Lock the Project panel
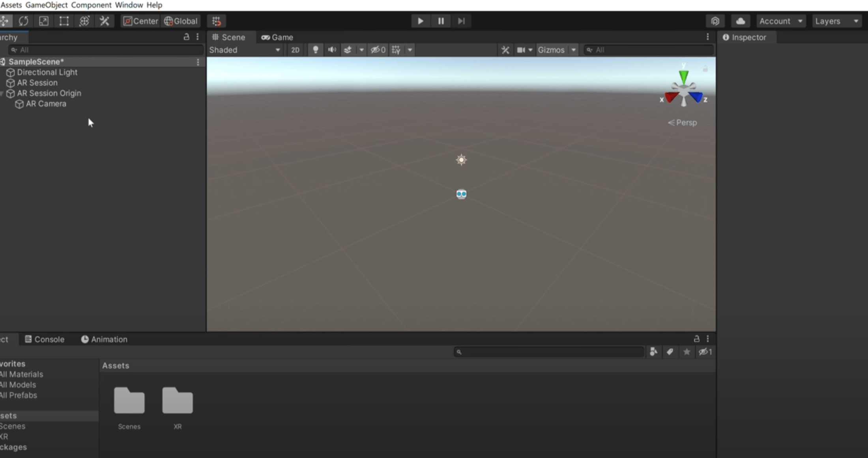The image size is (868, 458). tap(697, 339)
